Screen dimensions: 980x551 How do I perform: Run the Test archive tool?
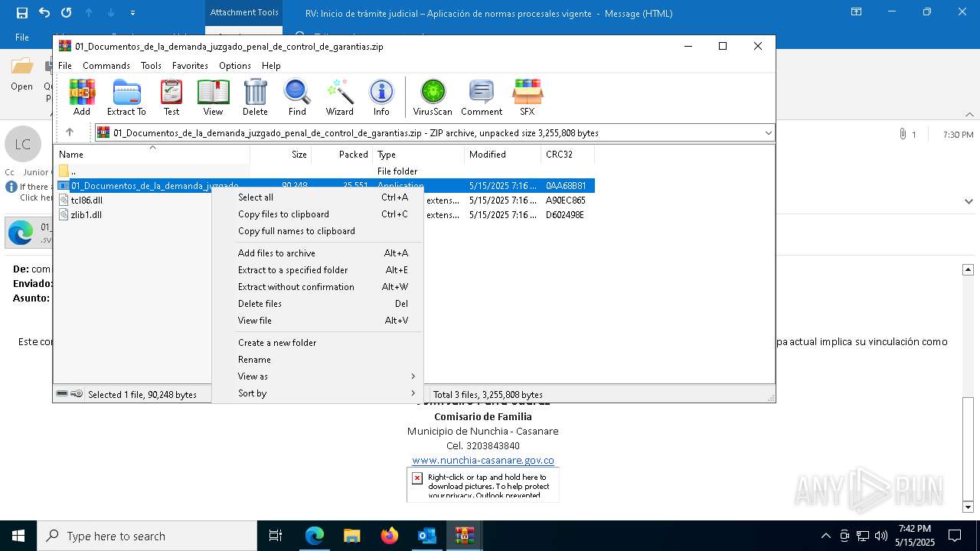pyautogui.click(x=171, y=97)
